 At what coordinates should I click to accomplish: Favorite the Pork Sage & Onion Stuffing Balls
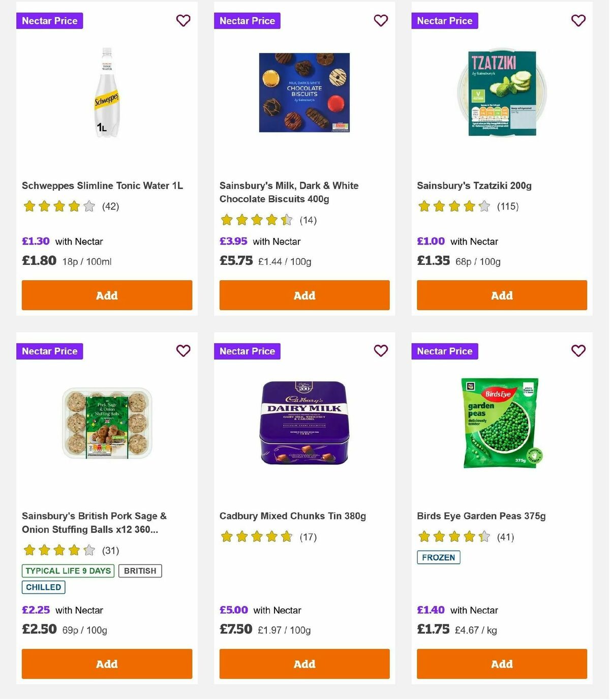point(183,351)
